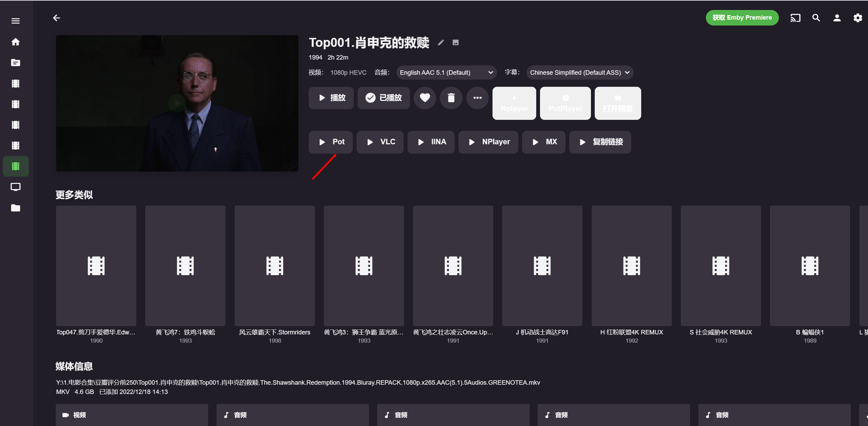Image resolution: width=868 pixels, height=426 pixels.
Task: Edit metadata with the pencil icon
Action: coord(441,43)
